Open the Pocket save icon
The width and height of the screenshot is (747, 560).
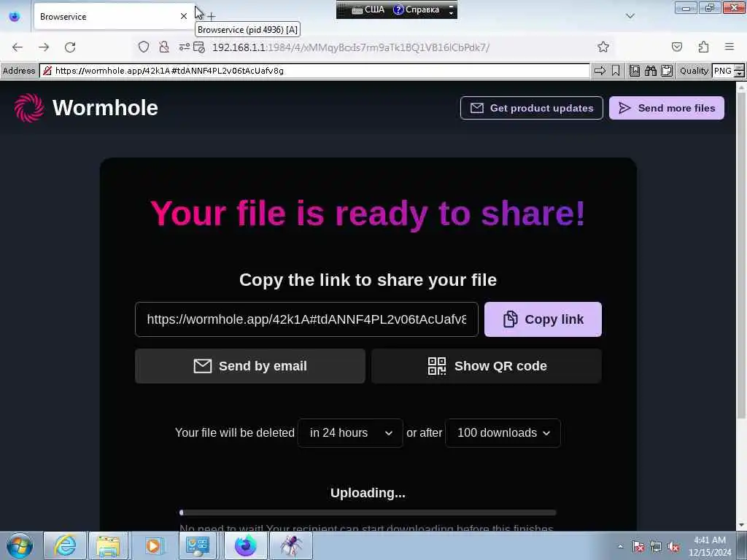677,47
